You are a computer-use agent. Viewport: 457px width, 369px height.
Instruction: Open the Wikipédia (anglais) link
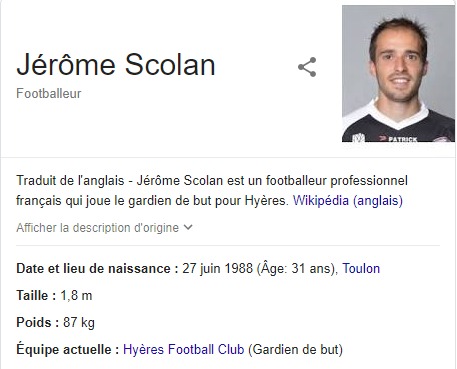(348, 201)
